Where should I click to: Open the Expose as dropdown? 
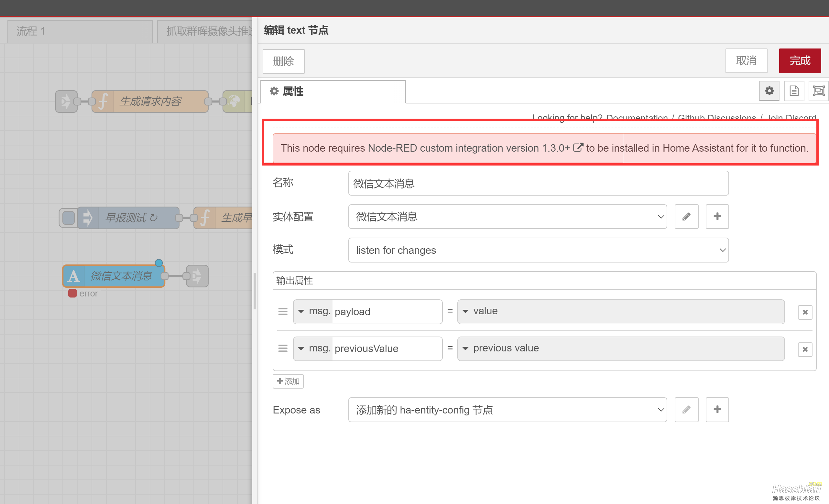tap(507, 410)
